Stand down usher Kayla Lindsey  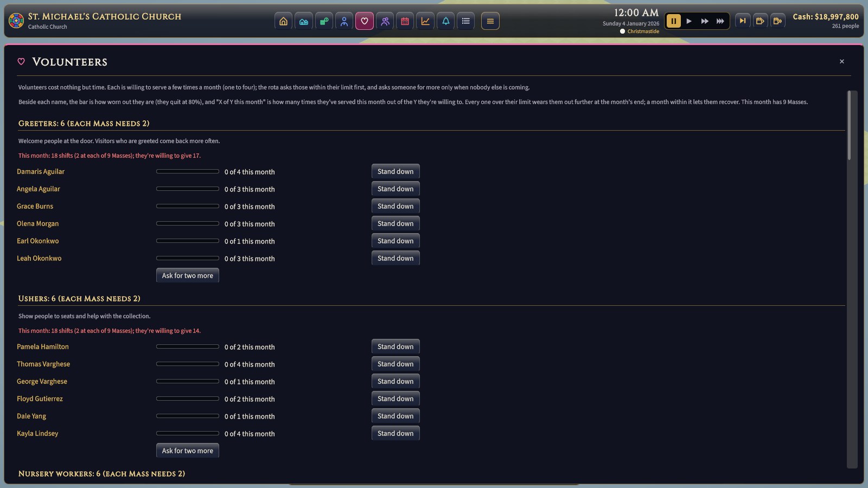coord(395,433)
